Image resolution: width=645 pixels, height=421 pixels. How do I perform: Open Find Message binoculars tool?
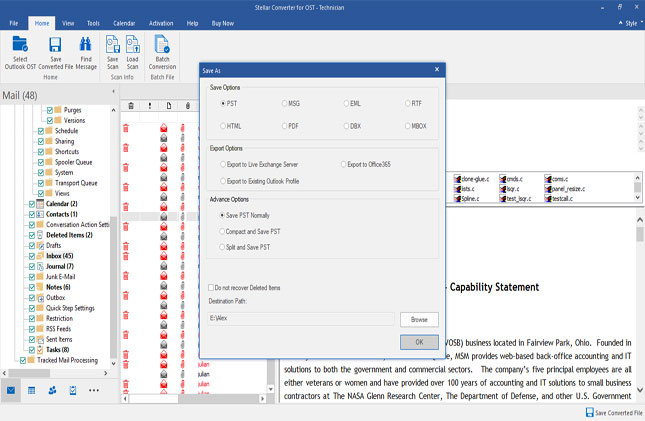click(86, 44)
